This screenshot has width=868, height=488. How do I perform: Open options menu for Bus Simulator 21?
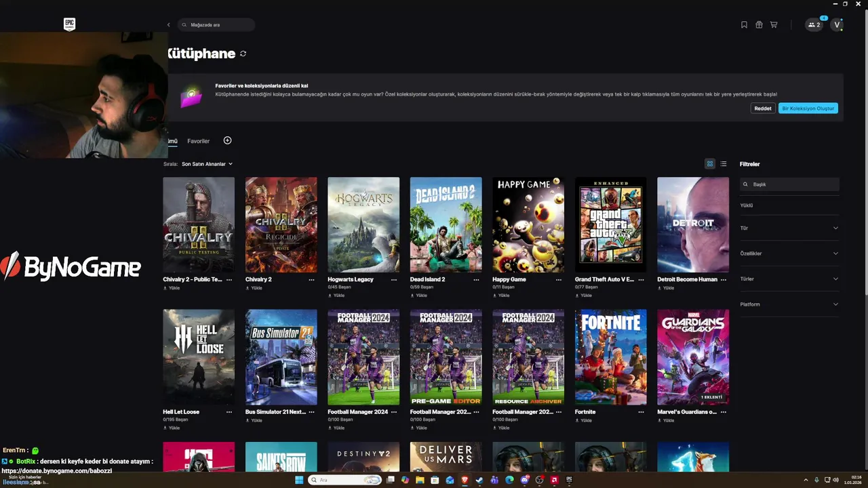point(312,411)
